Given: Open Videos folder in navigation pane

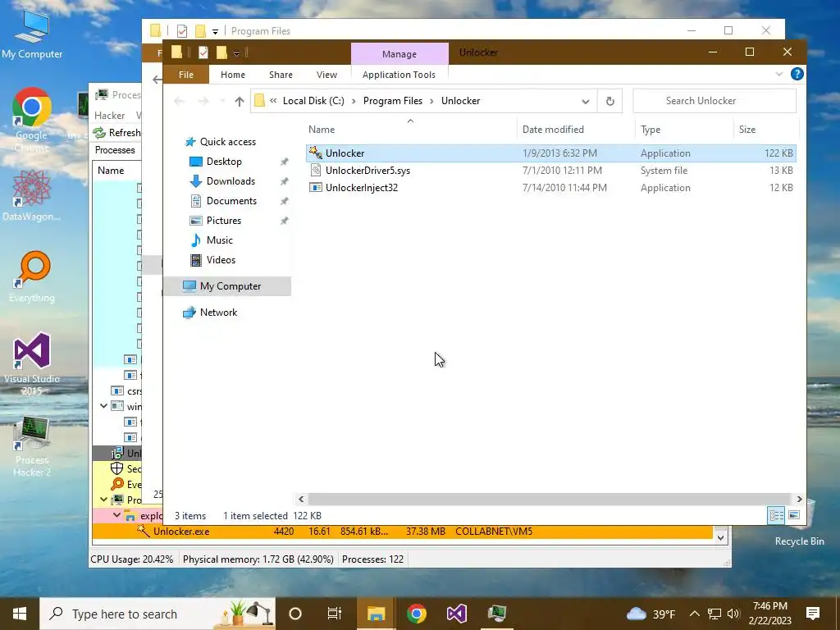Looking at the screenshot, I should pos(221,260).
